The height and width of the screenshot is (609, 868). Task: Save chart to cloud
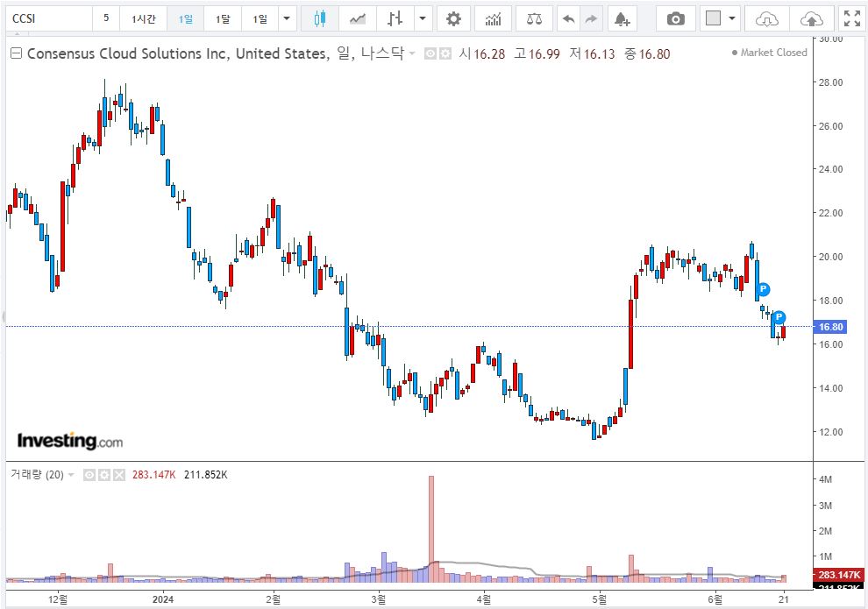812,18
